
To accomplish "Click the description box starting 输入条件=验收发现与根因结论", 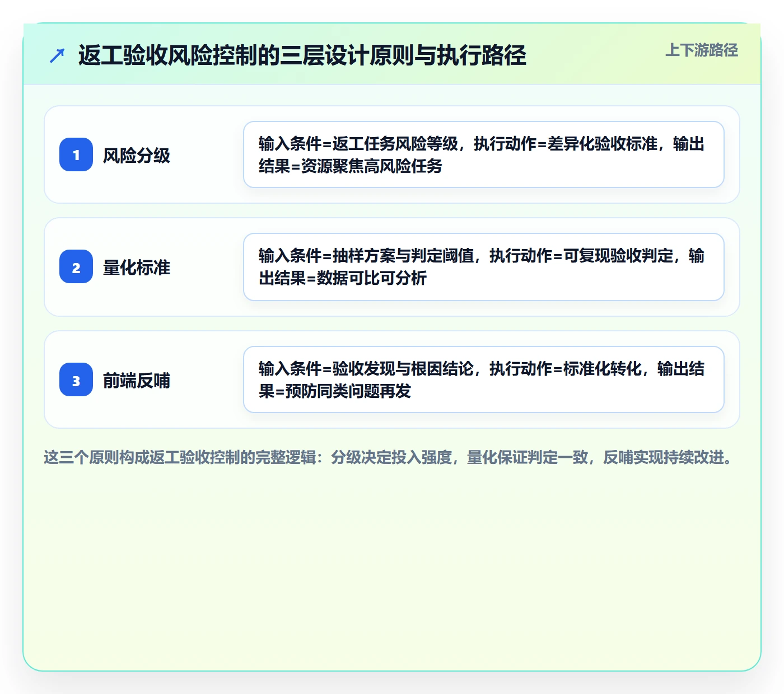I will tap(484, 379).
